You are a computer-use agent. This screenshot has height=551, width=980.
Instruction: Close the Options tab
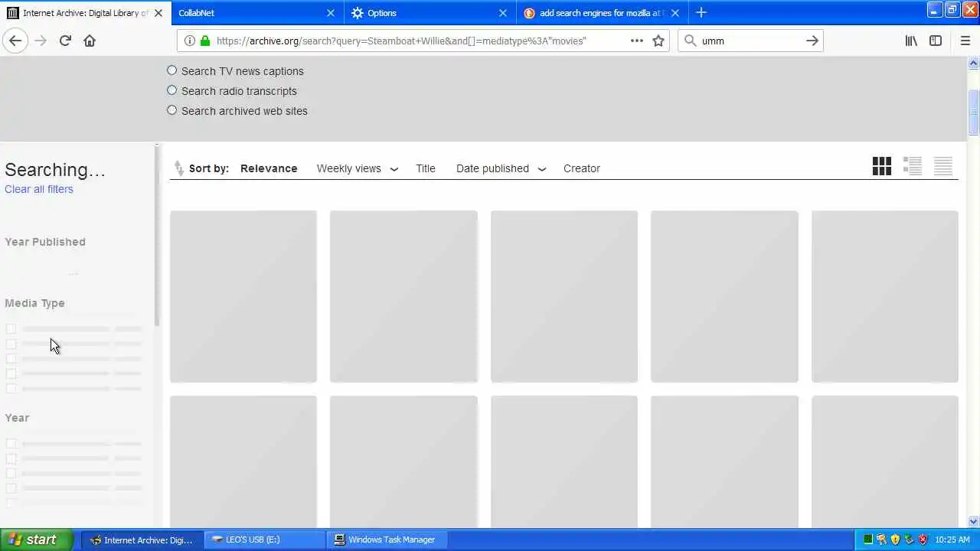[503, 13]
